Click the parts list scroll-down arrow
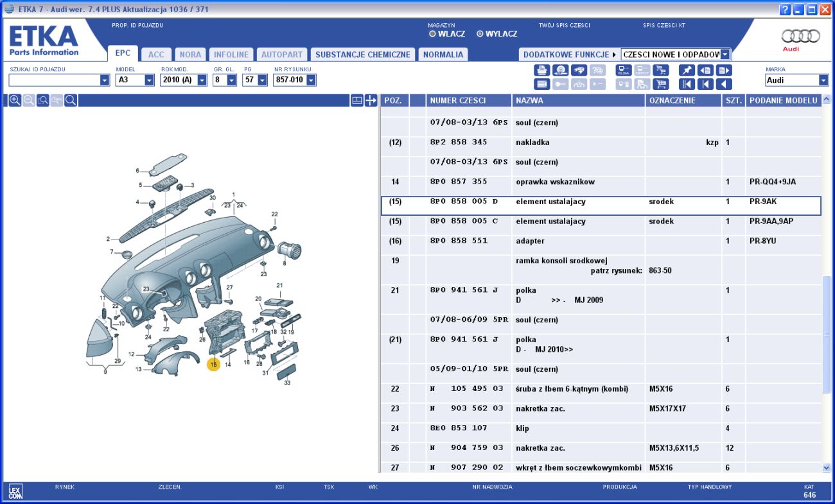Image resolution: width=835 pixels, height=504 pixels. 827,468
